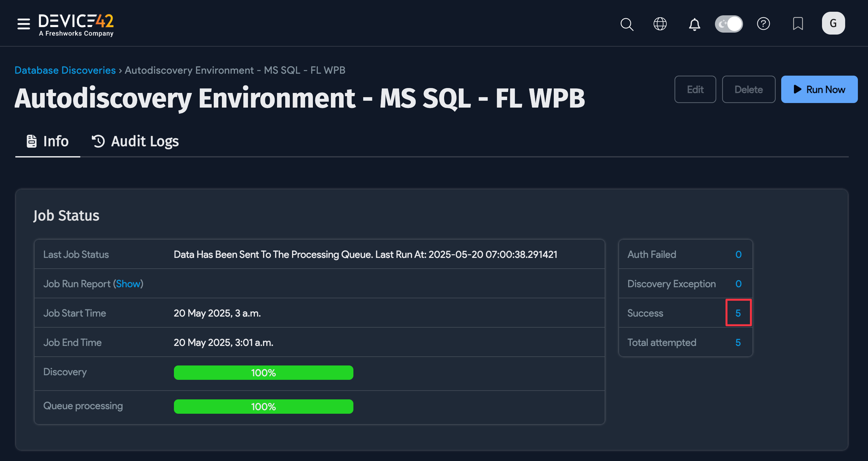The height and width of the screenshot is (461, 868).
Task: Open the notifications bell
Action: pyautogui.click(x=694, y=24)
